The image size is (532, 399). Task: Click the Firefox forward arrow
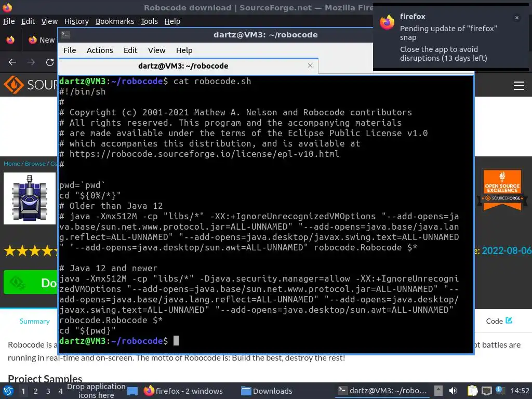click(31, 62)
